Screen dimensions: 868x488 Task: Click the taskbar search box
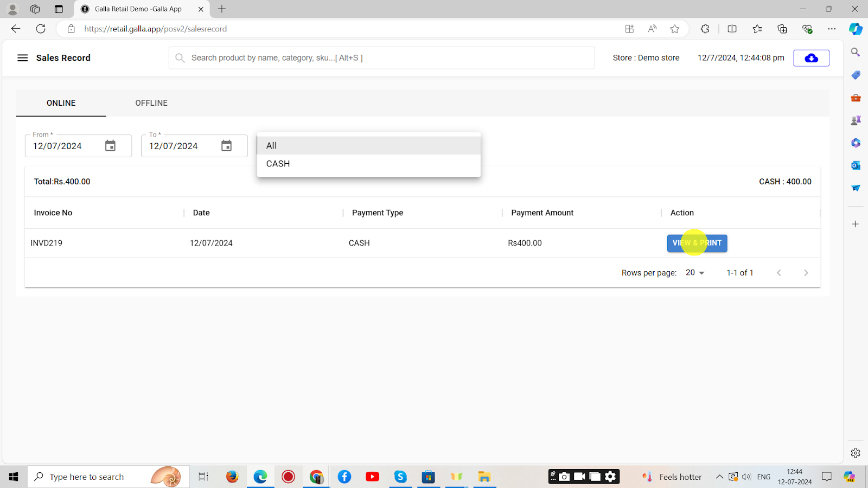tap(108, 477)
